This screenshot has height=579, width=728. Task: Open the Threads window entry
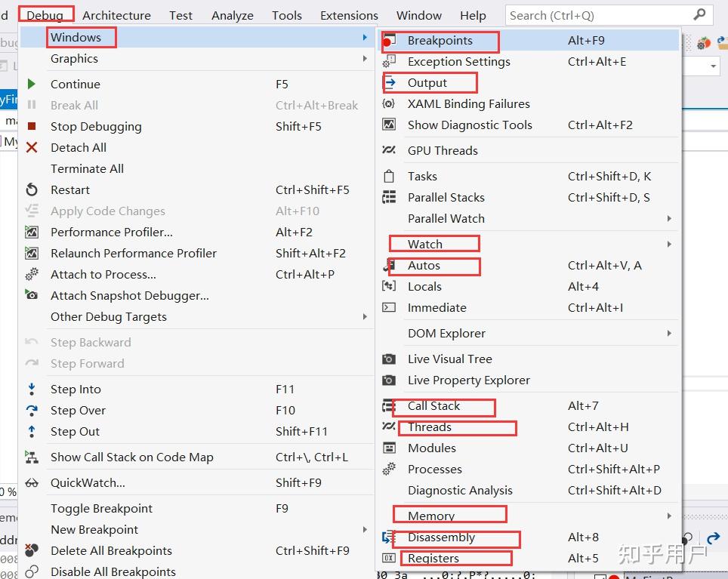pos(529,427)
